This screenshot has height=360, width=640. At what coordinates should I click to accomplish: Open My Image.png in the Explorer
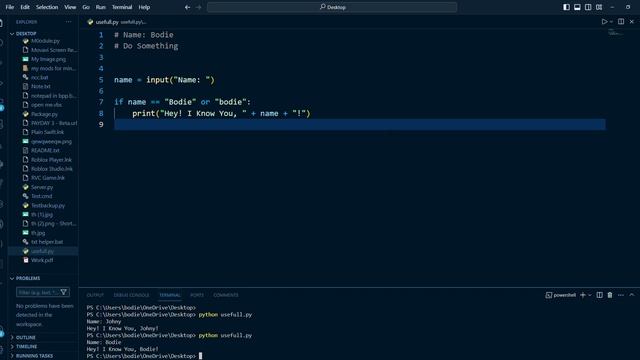(x=48, y=59)
